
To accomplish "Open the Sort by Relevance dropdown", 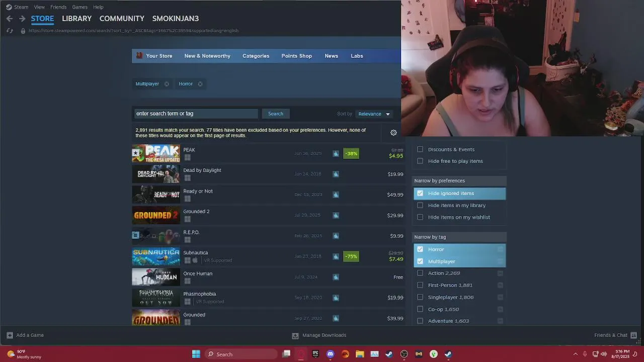I will click(374, 114).
